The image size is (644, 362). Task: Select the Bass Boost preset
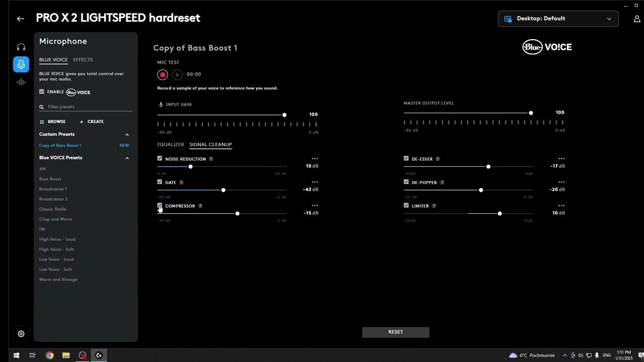tap(50, 179)
